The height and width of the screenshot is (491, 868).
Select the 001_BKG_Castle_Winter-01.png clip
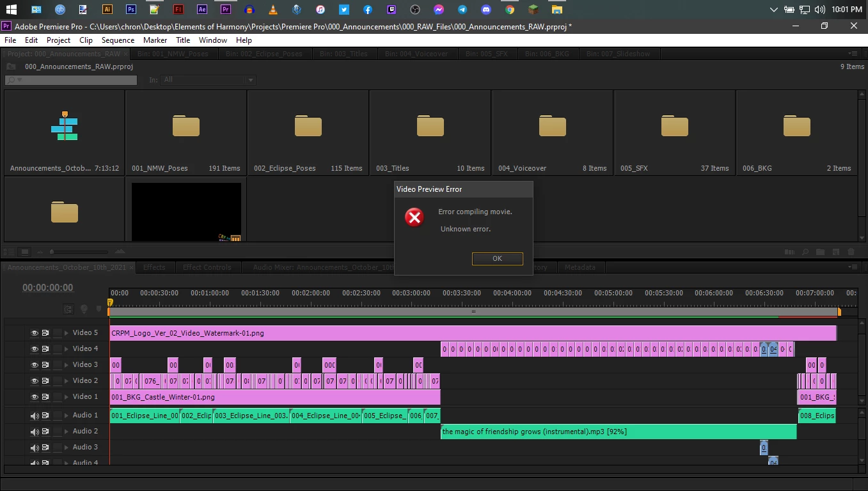275,397
